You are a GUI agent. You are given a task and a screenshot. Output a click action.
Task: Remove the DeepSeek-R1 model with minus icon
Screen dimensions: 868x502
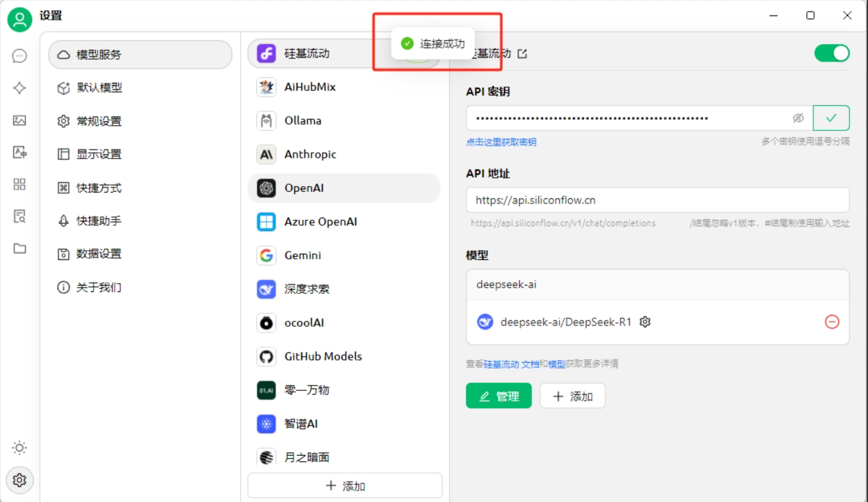coord(832,322)
